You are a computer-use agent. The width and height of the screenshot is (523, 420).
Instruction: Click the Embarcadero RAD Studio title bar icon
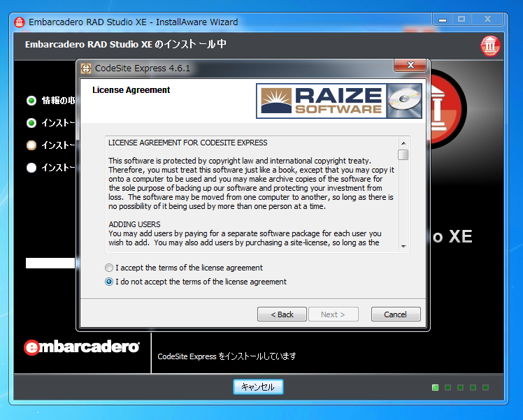20,22
